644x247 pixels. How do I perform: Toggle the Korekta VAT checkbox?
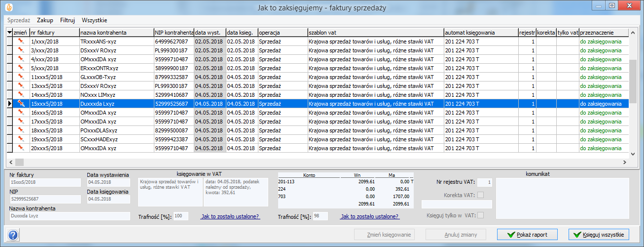tap(480, 195)
